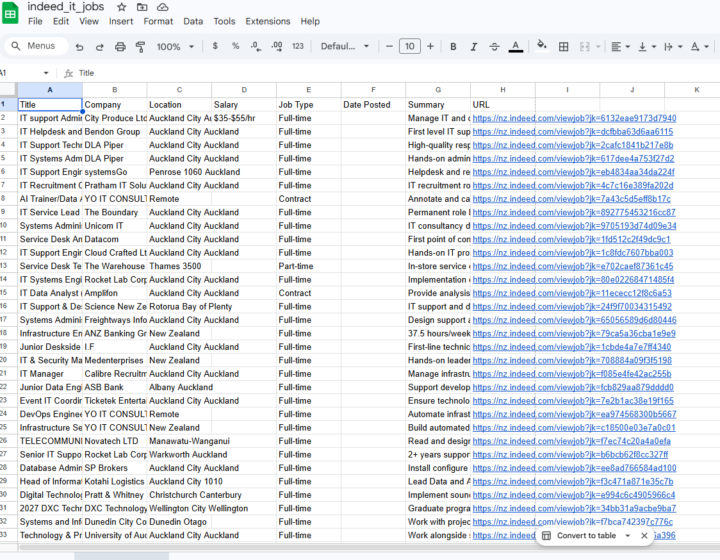Click the font size input field
The image size is (720, 560).
point(410,46)
